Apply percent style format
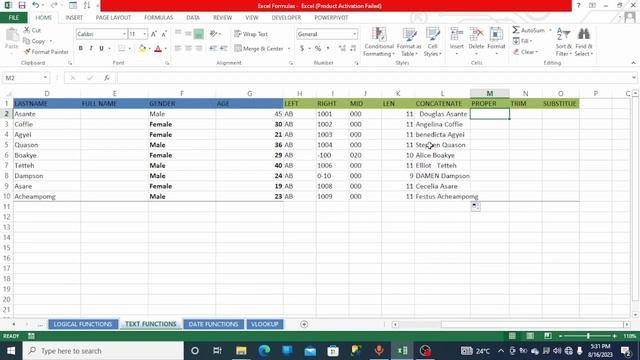The height and width of the screenshot is (360, 640). [x=318, y=49]
